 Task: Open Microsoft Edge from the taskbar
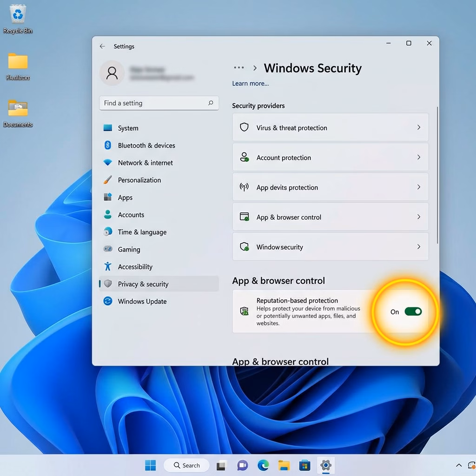263,465
